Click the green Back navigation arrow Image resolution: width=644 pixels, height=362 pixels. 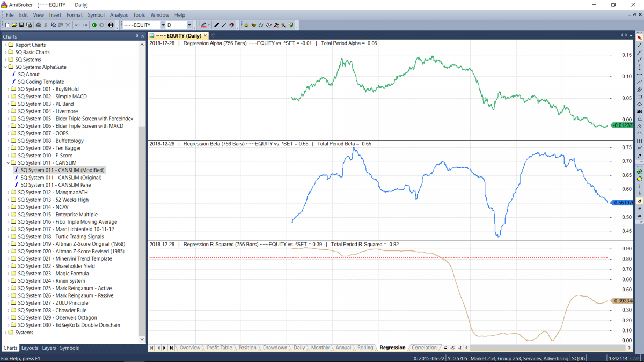(x=94, y=25)
